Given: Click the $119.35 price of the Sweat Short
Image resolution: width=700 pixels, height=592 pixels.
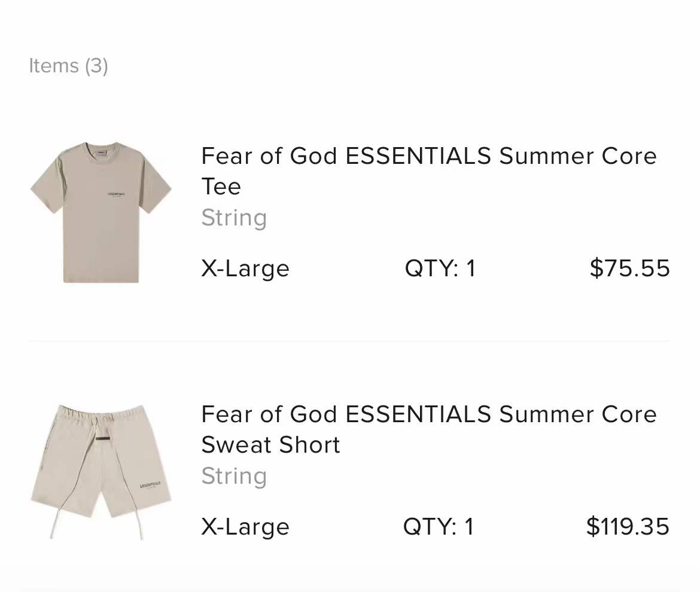Looking at the screenshot, I should [x=628, y=527].
